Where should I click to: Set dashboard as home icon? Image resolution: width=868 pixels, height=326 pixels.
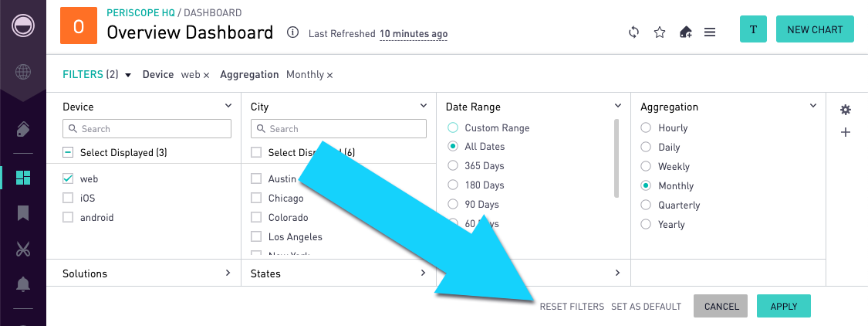(x=685, y=32)
